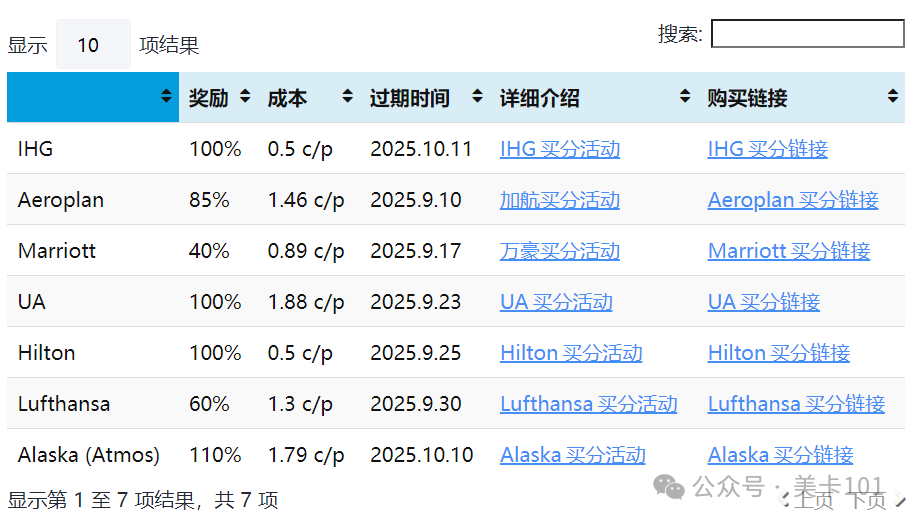The image size is (912, 522).
Task: Open Marriott 买分链接 link
Action: (x=789, y=251)
